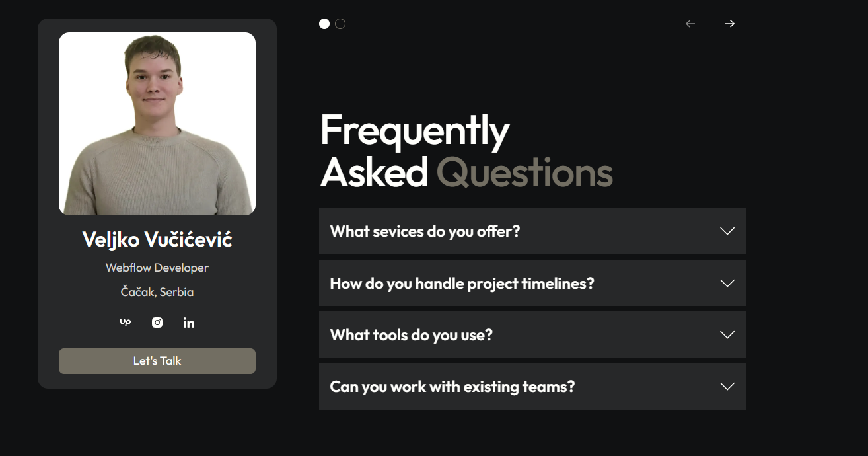Image resolution: width=868 pixels, height=456 pixels.
Task: Open the Instagram profile icon
Action: [x=157, y=323]
